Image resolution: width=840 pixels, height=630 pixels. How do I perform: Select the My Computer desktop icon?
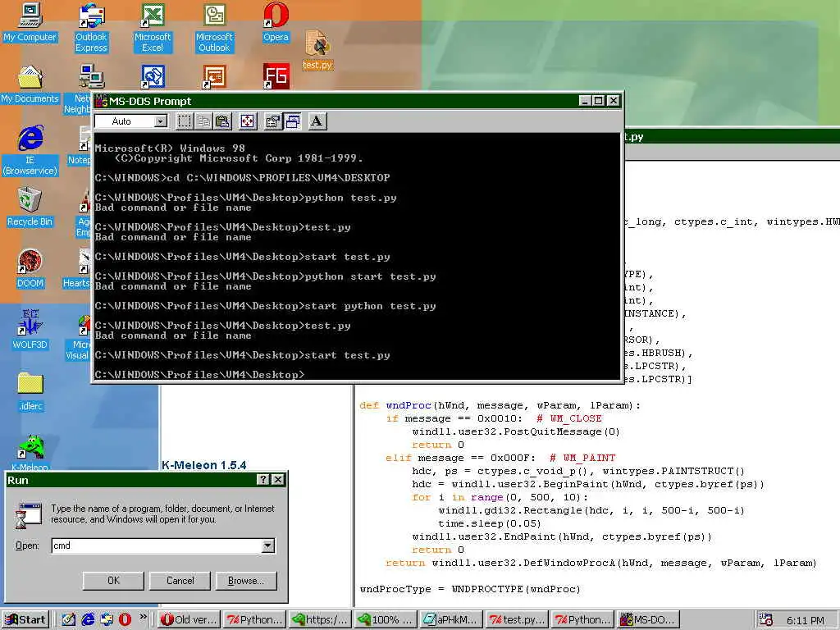30,22
